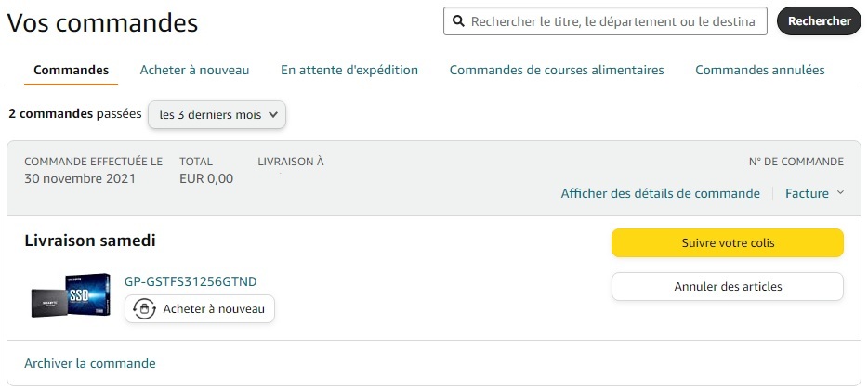Click the arrow on the period filter
This screenshot has height=391, width=868.
273,115
